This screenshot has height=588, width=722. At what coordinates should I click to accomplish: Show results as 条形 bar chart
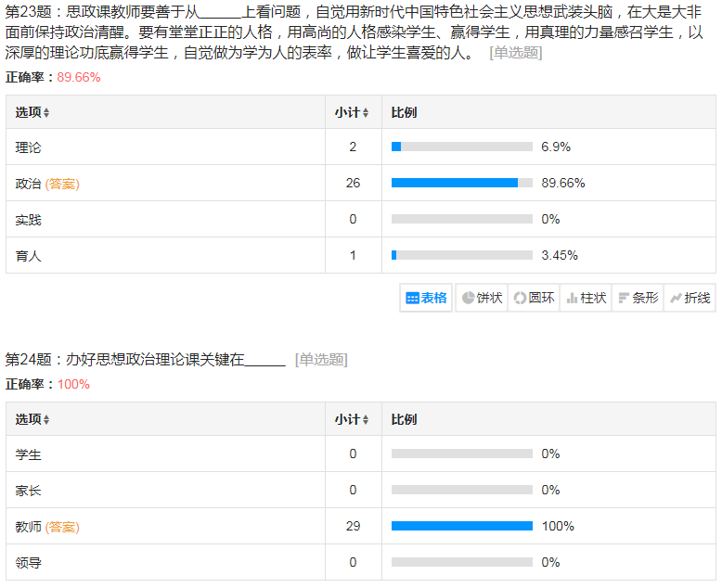(x=638, y=298)
